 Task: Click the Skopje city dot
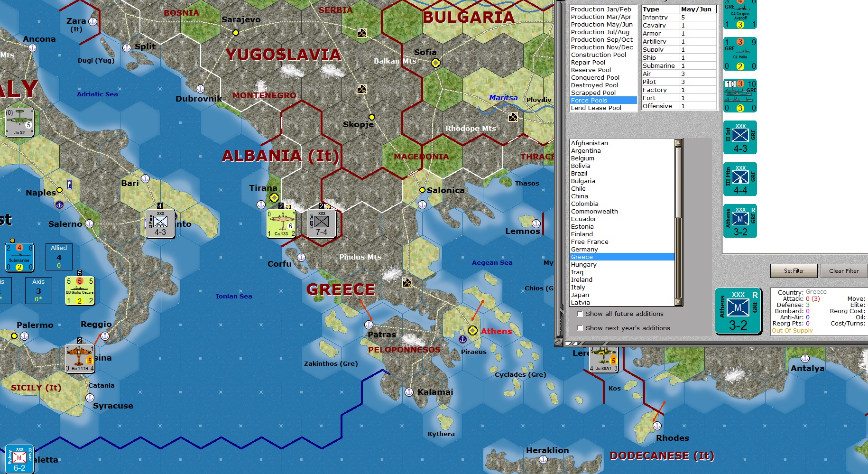pos(372,117)
